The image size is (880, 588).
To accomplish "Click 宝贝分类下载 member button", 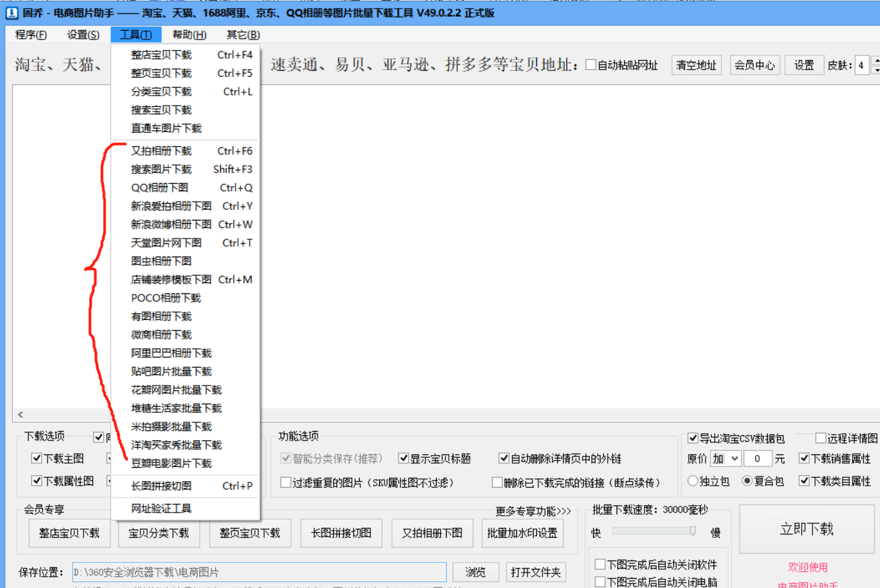I will point(158,533).
